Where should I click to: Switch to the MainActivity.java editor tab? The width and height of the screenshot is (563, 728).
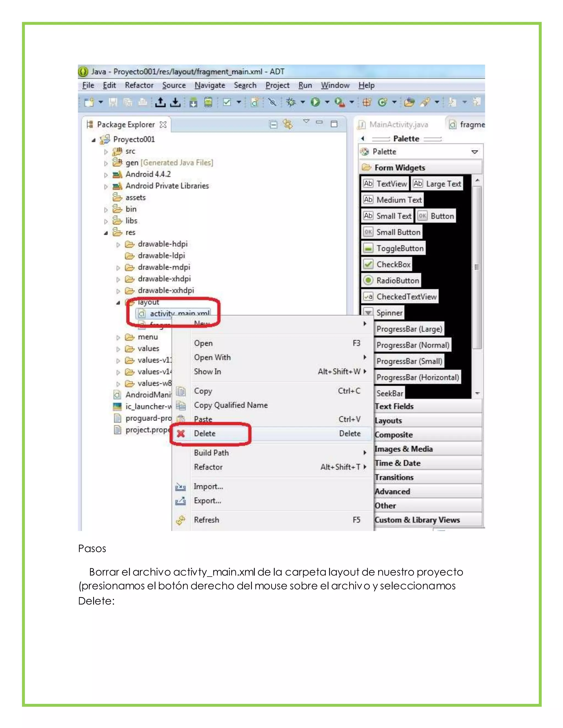pyautogui.click(x=394, y=125)
